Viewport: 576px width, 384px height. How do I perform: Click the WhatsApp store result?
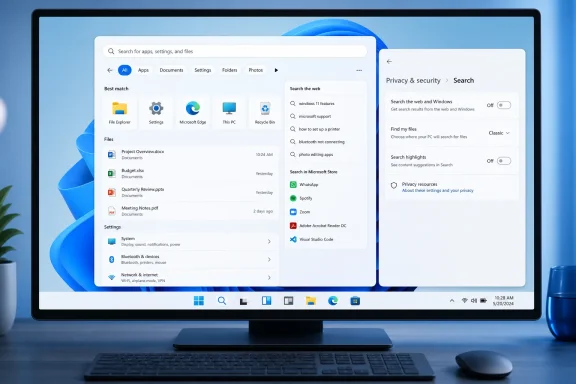pos(304,184)
